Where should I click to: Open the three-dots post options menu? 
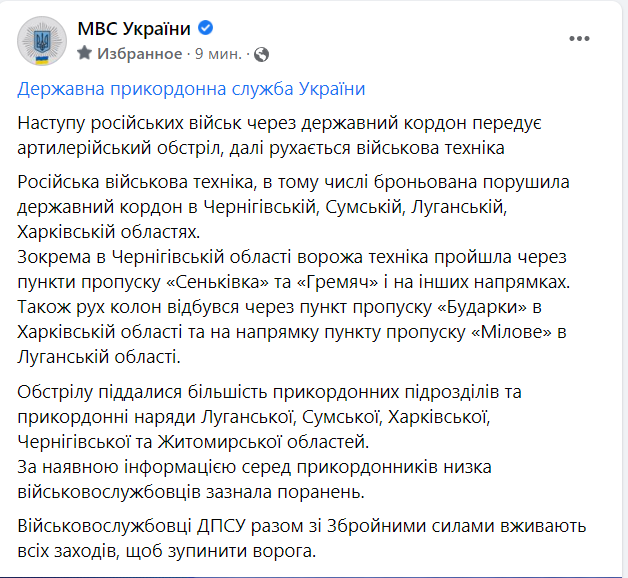click(579, 38)
